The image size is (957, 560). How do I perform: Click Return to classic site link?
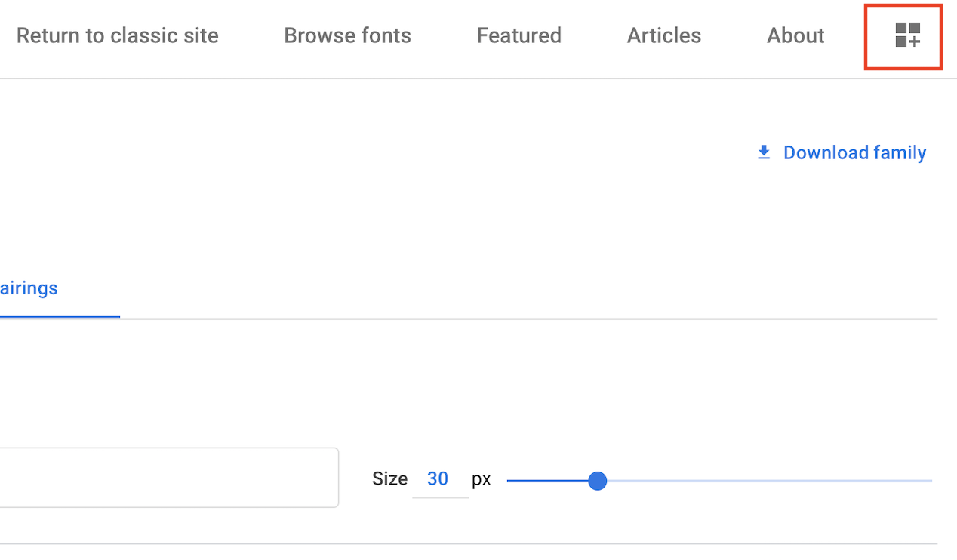pos(117,35)
